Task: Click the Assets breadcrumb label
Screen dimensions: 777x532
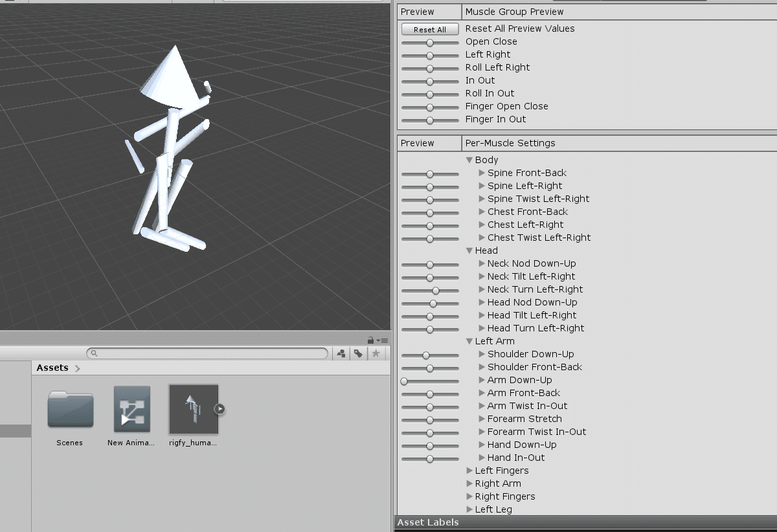Action: (52, 368)
